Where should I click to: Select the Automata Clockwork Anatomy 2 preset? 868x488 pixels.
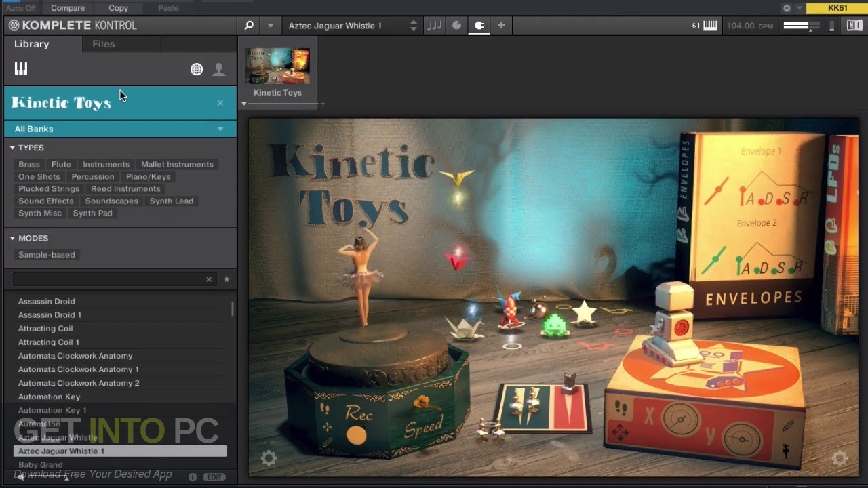point(121,383)
